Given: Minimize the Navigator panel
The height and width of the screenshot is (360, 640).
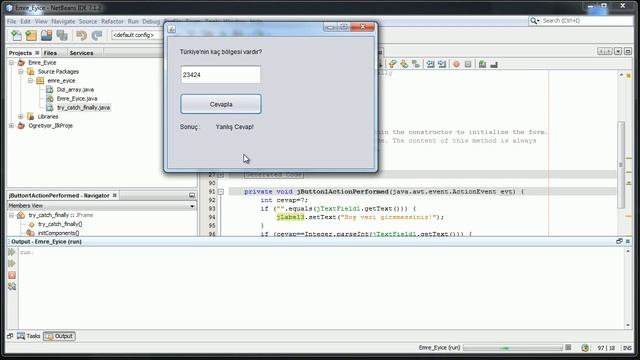Looking at the screenshot, I should coord(192,196).
